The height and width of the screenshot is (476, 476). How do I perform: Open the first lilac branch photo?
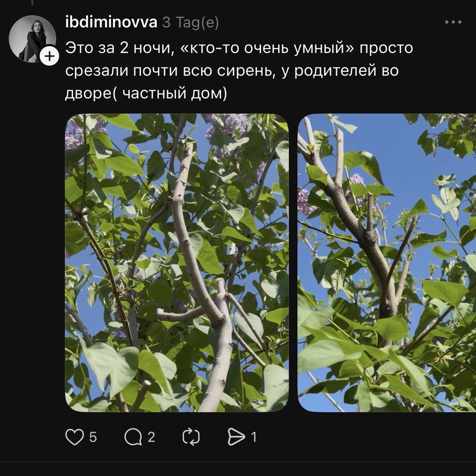tap(177, 263)
